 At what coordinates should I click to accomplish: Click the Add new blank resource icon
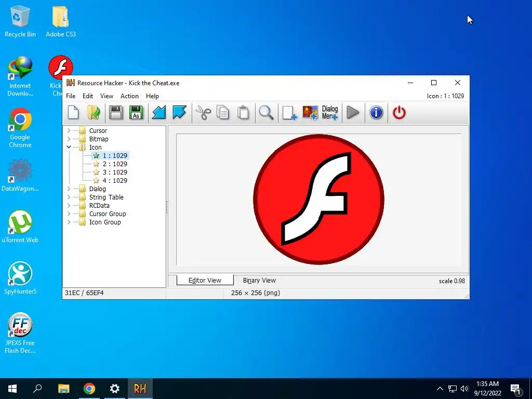click(289, 113)
